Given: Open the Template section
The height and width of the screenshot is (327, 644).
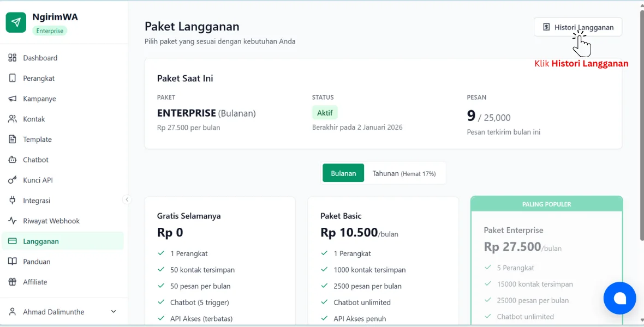Looking at the screenshot, I should point(63,140).
